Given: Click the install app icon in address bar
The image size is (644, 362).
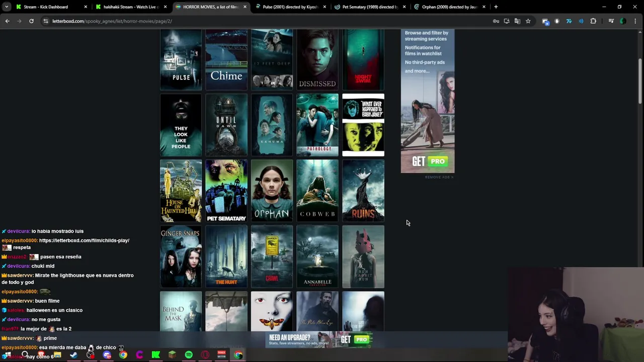Looking at the screenshot, I should [507, 21].
